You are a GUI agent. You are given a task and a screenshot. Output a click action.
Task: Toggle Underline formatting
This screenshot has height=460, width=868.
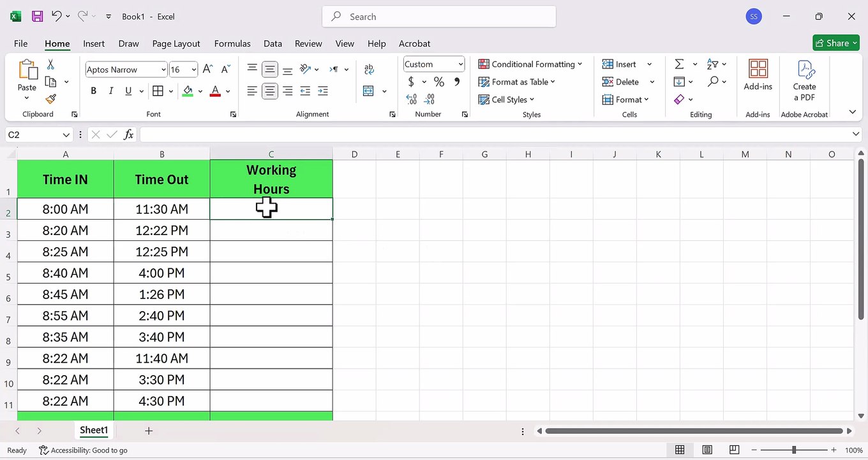tap(128, 91)
